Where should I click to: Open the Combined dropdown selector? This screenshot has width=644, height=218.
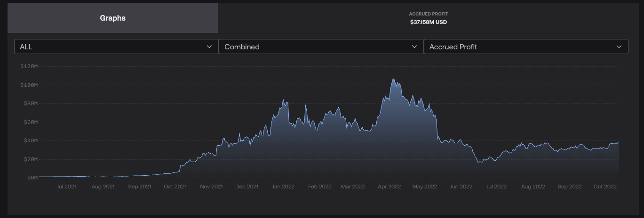coord(321,47)
